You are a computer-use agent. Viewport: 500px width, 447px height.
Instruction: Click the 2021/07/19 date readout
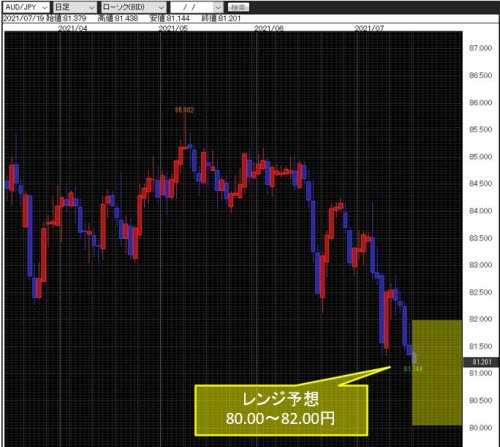24,18
